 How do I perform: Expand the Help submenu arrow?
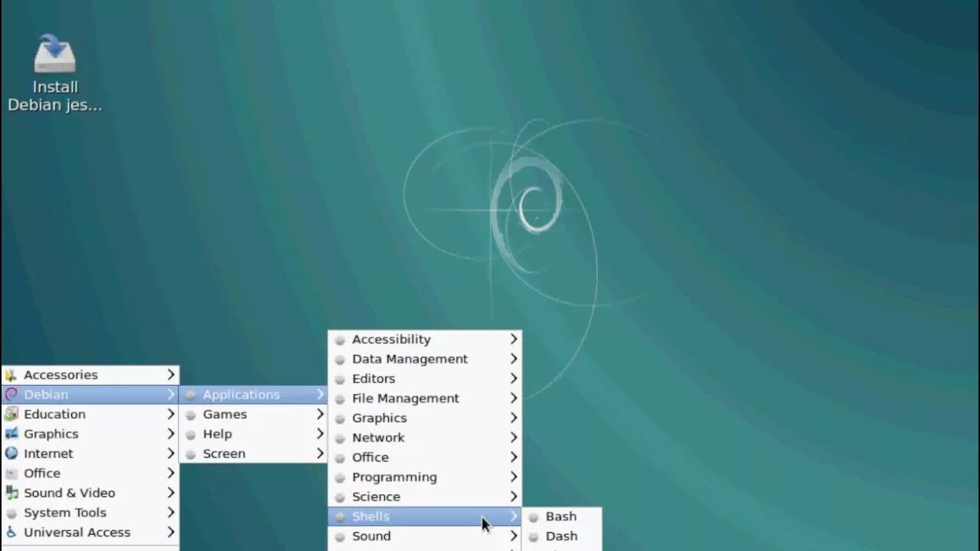click(x=320, y=434)
